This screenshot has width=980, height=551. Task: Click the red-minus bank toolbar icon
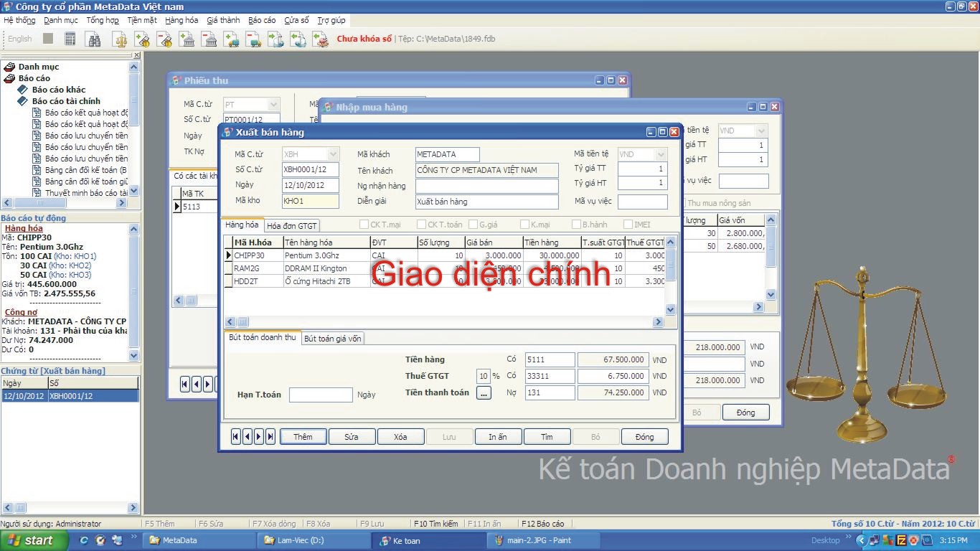[x=209, y=39]
